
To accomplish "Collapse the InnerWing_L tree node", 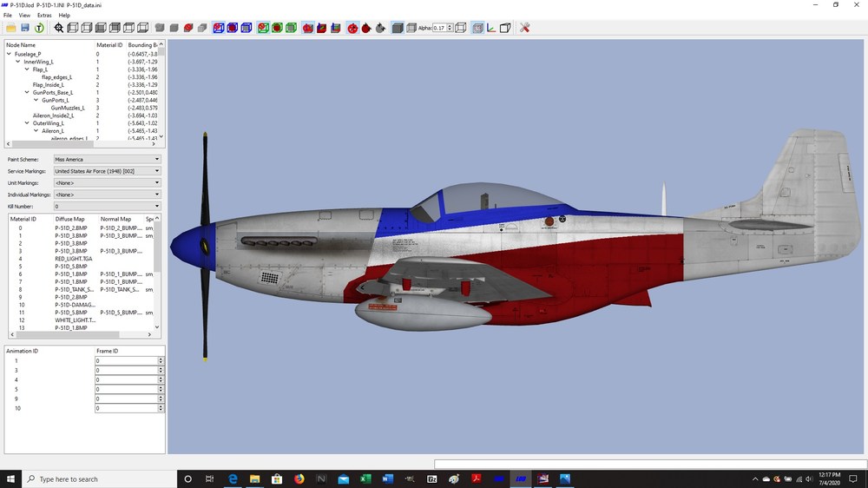I will (18, 62).
